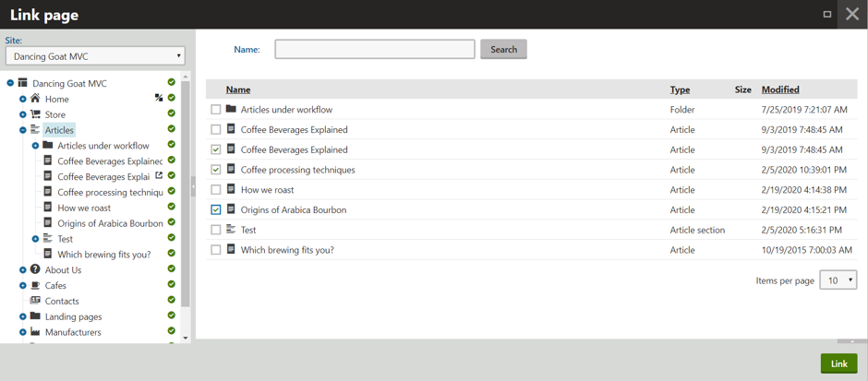The image size is (868, 381).
Task: Click the Home row's page builder icon
Action: coord(159,98)
